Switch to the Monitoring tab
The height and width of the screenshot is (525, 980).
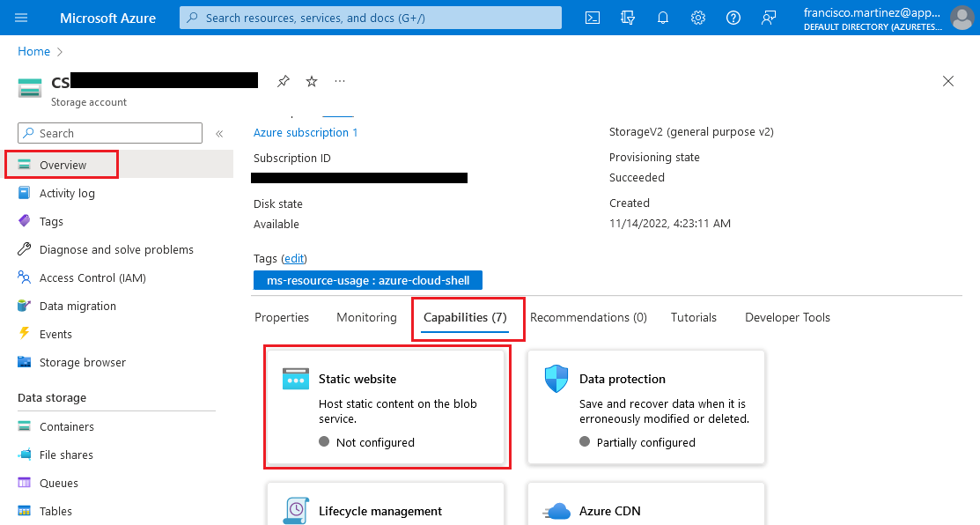(366, 317)
